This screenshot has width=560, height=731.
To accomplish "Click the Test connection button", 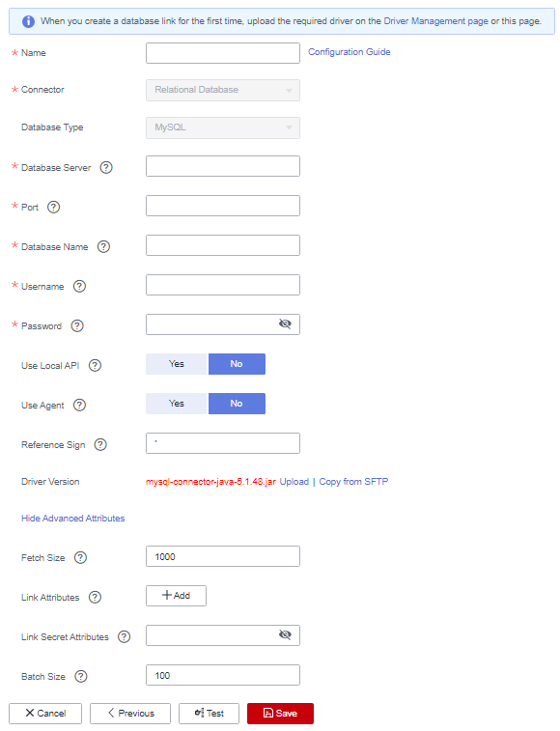I will point(209,714).
